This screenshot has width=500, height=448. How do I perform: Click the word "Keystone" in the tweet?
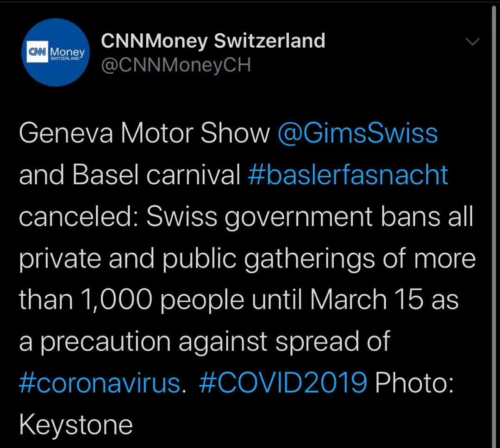[76, 424]
